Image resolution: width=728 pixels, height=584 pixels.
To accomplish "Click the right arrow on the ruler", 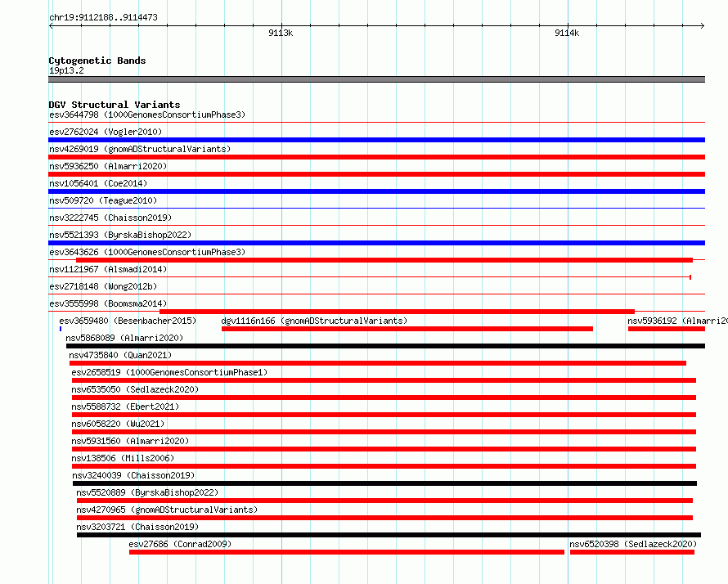I will [x=703, y=26].
